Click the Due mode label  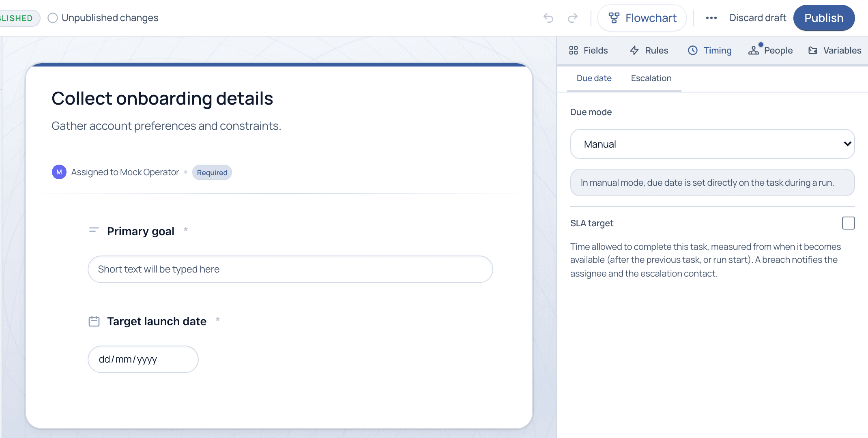pyautogui.click(x=591, y=112)
